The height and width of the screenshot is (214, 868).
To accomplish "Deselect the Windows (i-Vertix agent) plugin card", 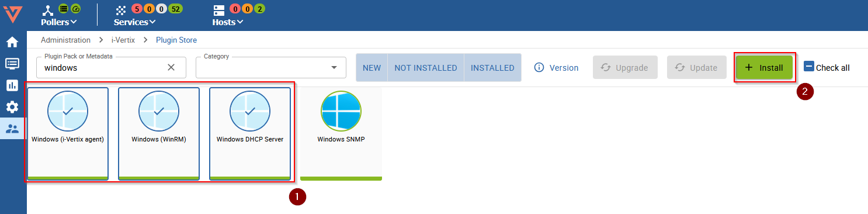I will coord(68,134).
